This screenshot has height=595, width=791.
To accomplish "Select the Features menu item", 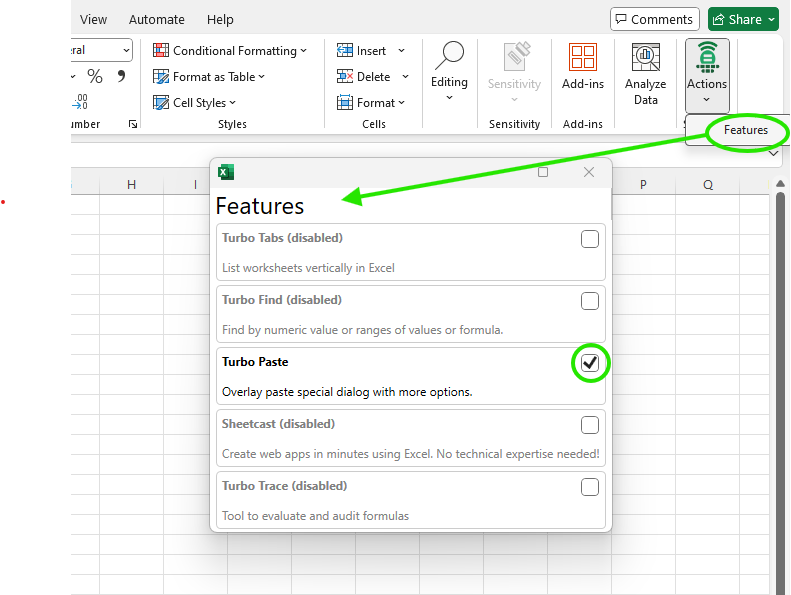I will click(746, 130).
